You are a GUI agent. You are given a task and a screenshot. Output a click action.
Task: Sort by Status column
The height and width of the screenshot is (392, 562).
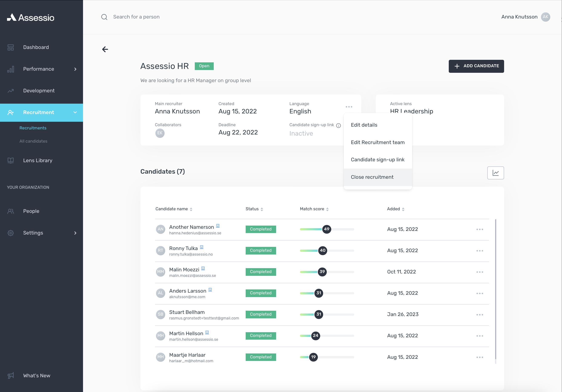pyautogui.click(x=254, y=209)
